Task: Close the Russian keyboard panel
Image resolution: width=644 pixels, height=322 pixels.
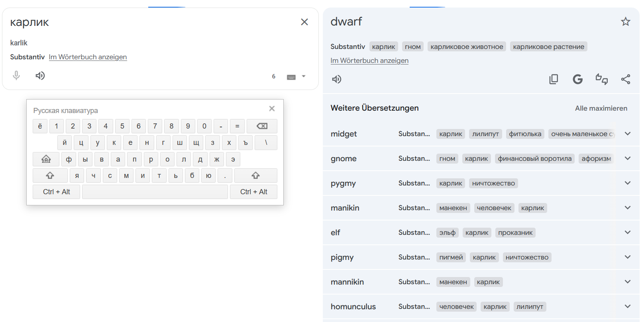Action: 272,109
